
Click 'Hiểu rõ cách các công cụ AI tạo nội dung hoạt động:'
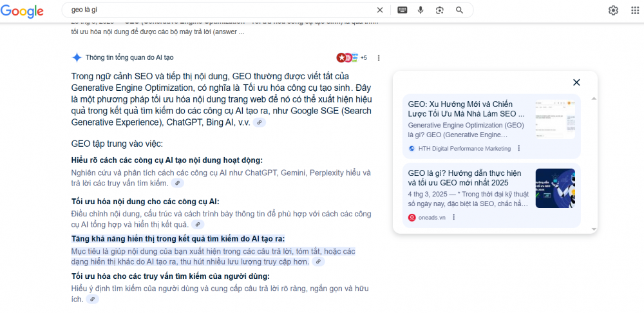[167, 160]
